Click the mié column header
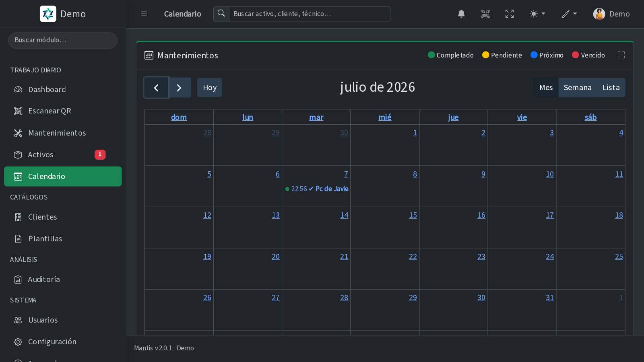 tap(385, 117)
